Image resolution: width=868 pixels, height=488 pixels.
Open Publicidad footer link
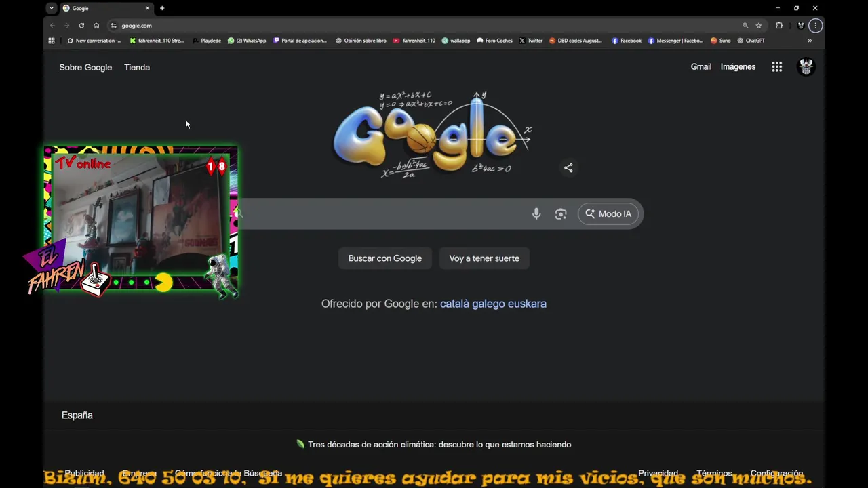pos(84,473)
